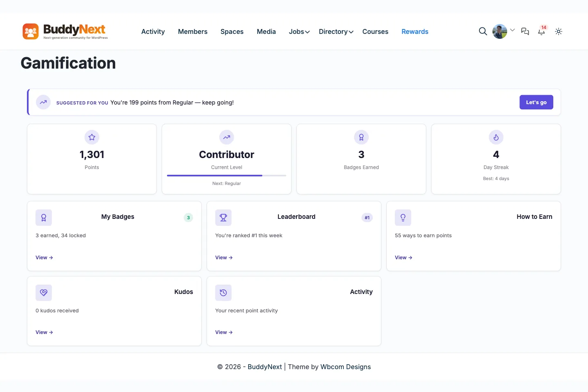The width and height of the screenshot is (588, 392).
Task: Click '55 ways to earn points' text
Action: click(423, 236)
